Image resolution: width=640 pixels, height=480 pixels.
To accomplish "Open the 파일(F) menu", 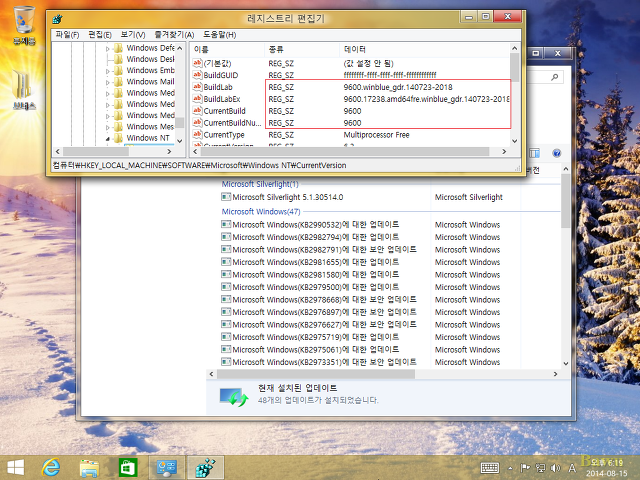I will [67, 35].
